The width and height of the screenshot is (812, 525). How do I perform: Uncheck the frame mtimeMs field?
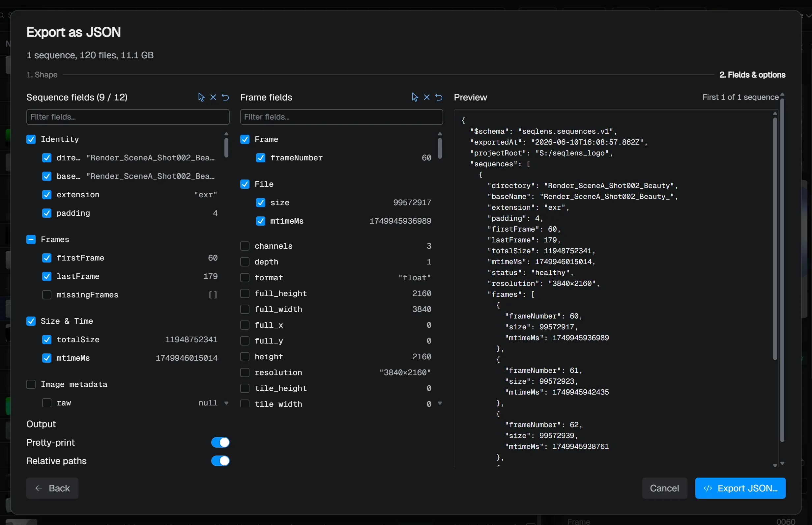coord(261,221)
